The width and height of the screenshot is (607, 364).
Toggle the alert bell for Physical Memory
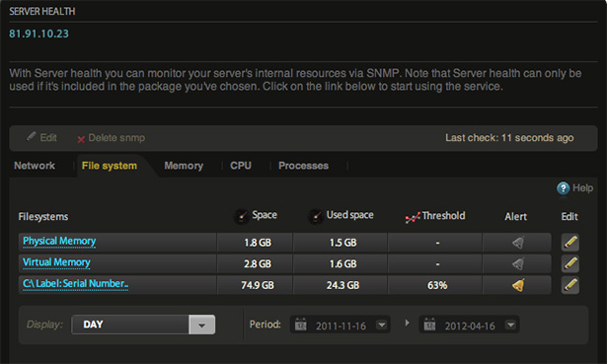(518, 243)
